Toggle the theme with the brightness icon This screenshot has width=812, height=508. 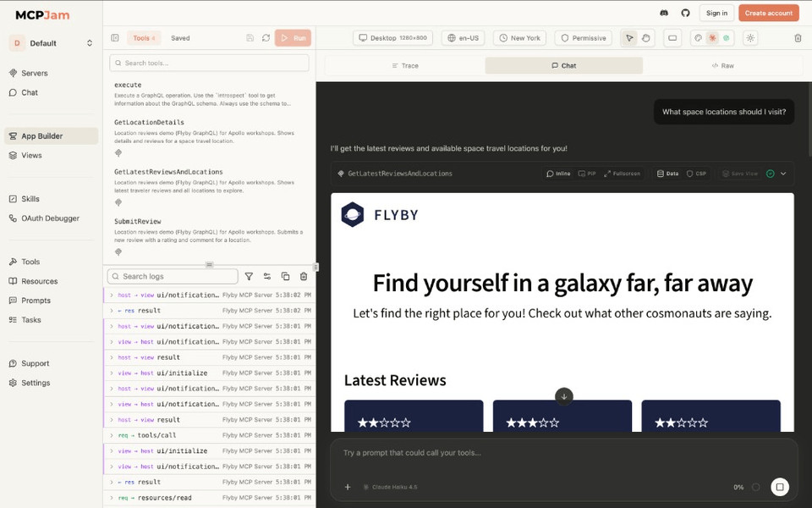[749, 37]
